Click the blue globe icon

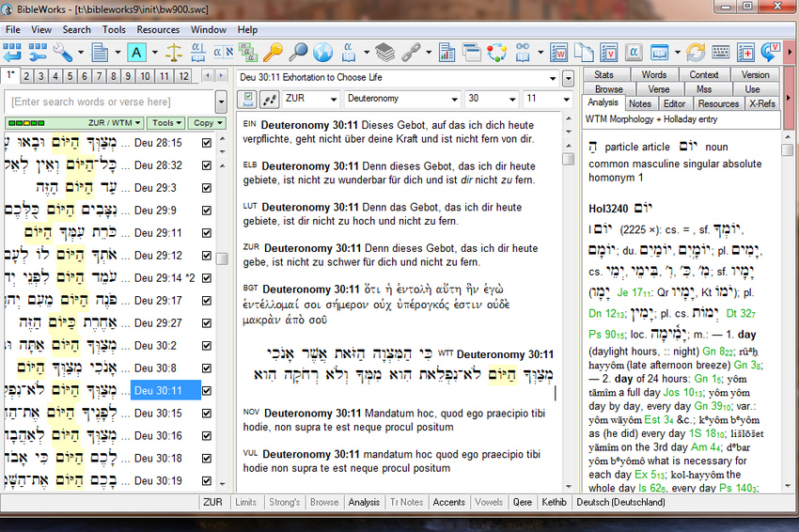[x=323, y=52]
